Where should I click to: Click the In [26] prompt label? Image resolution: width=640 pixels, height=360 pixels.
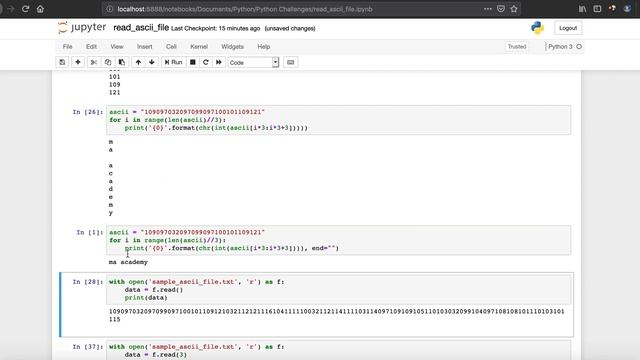pos(88,112)
